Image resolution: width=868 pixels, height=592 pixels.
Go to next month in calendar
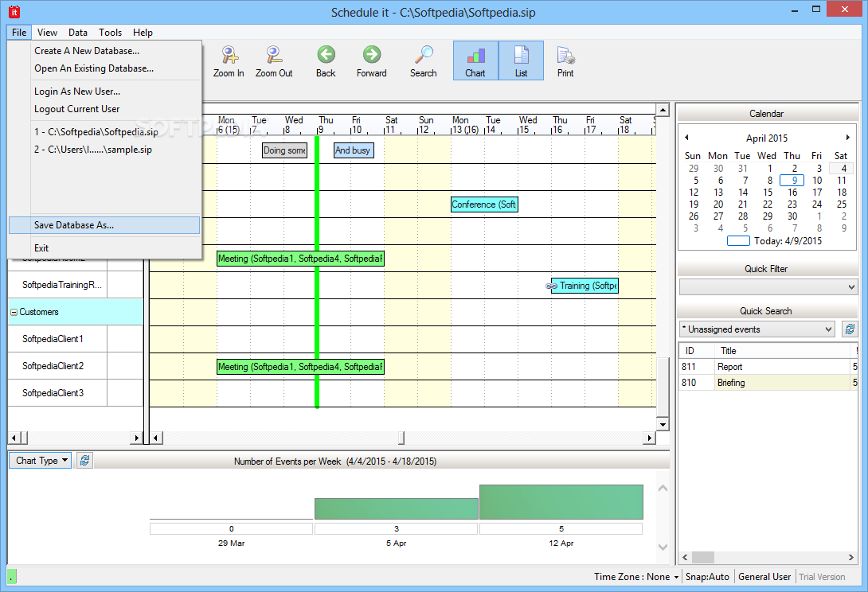click(847, 137)
